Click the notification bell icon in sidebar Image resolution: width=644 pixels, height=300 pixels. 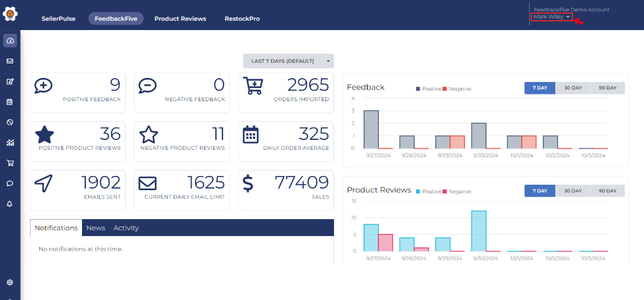pyautogui.click(x=10, y=203)
